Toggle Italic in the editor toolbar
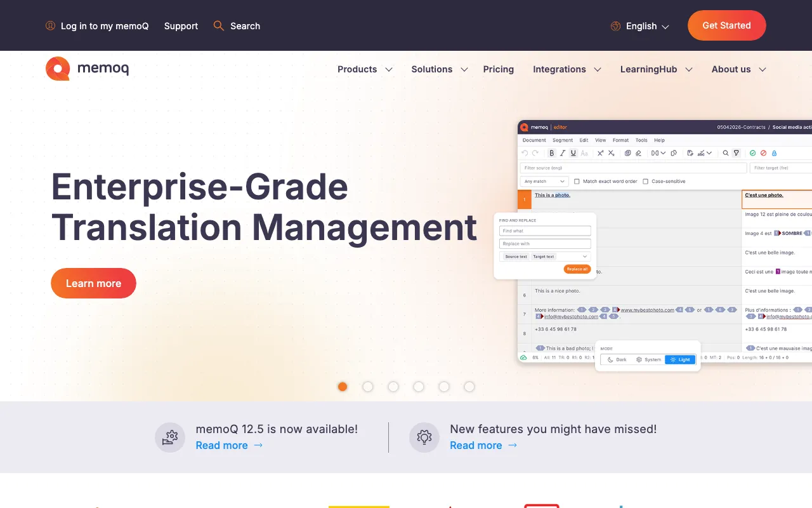Screen dimensions: 812x508 (x=563, y=153)
